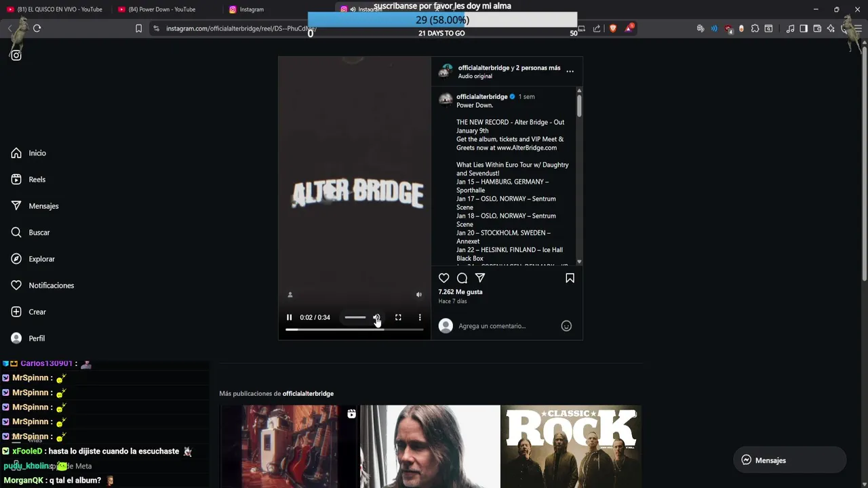
Task: Open the long-haired man portrait thumbnail
Action: coord(430,447)
